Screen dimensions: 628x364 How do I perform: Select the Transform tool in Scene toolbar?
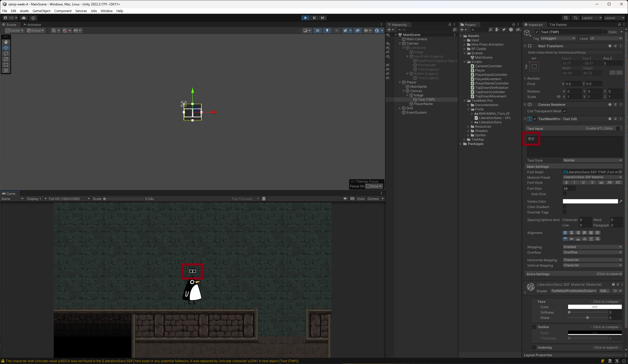6,70
